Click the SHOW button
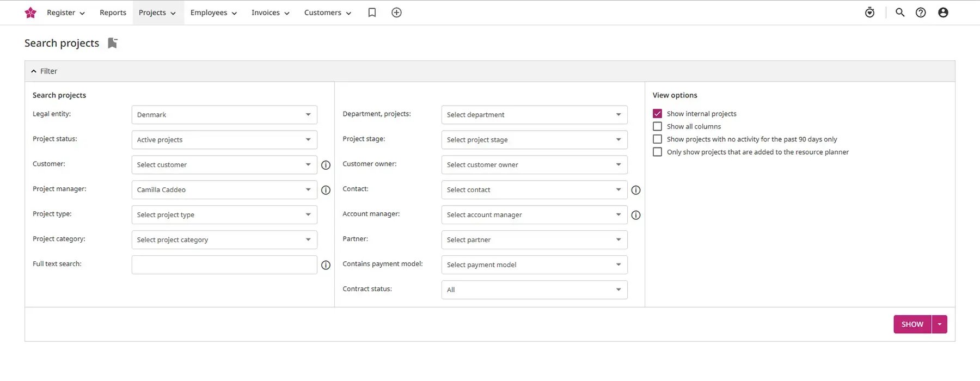 pyautogui.click(x=912, y=324)
